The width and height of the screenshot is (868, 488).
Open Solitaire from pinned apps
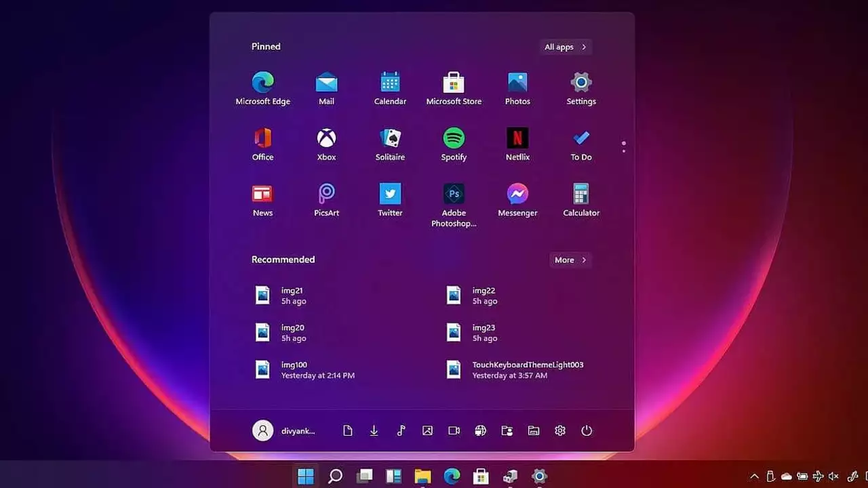coord(390,145)
